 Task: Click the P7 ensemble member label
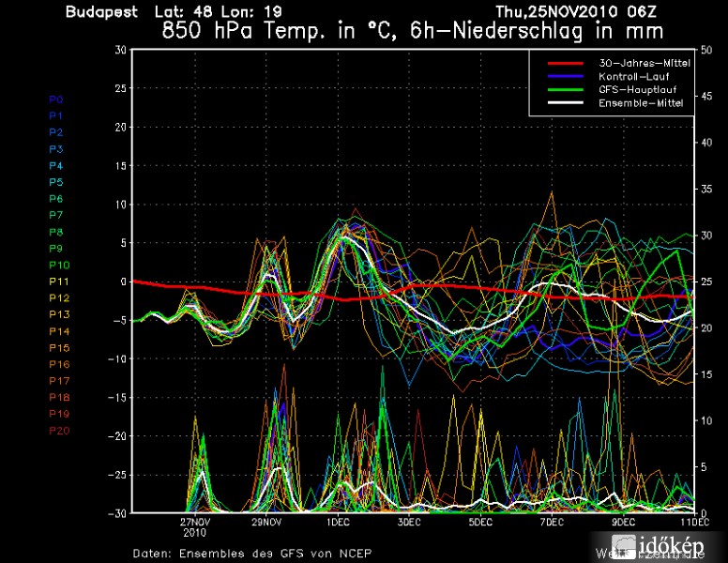[55, 215]
